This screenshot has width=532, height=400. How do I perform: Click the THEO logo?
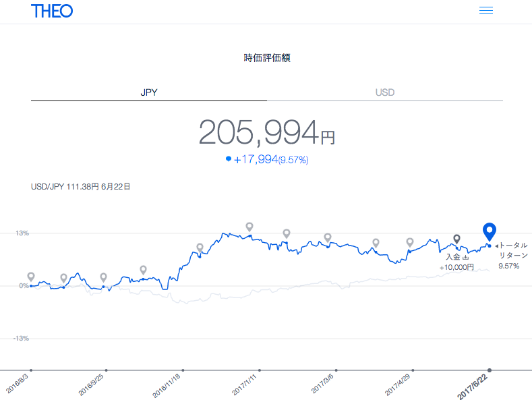tap(52, 11)
